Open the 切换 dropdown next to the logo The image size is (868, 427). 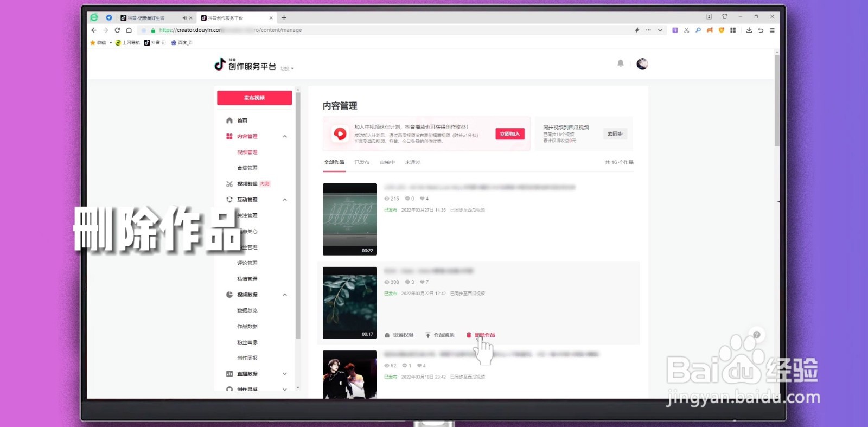(x=288, y=68)
